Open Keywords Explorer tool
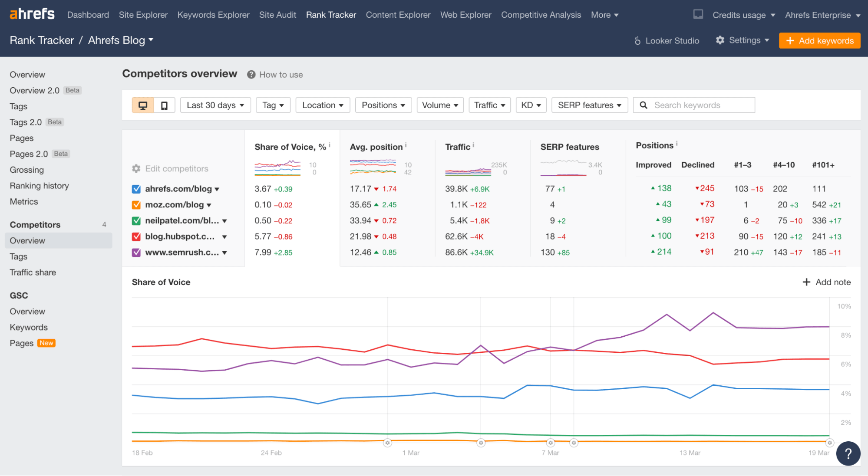The height and width of the screenshot is (476, 868). (x=212, y=14)
